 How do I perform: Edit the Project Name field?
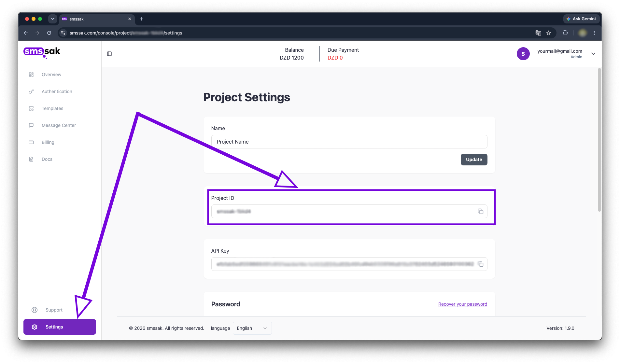point(349,142)
